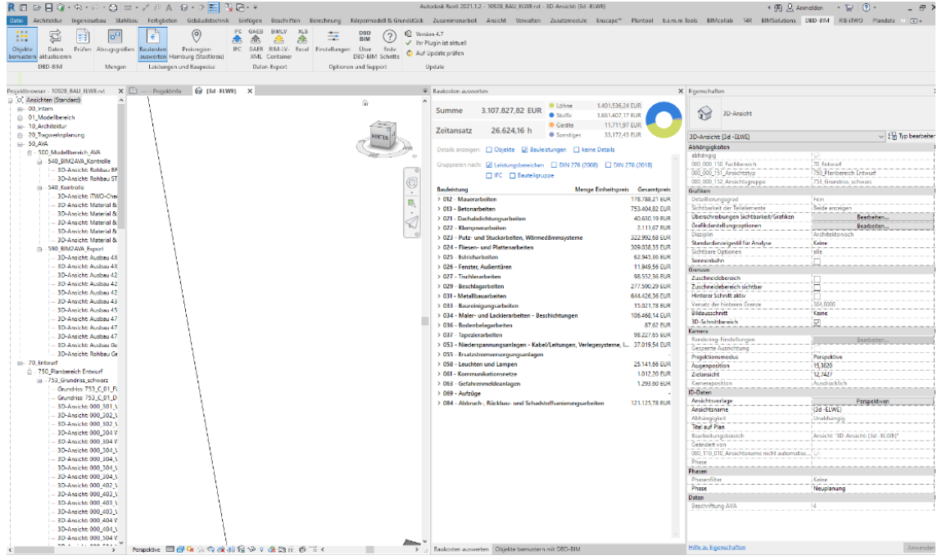
Task: Open the Hilfe zu Eigenschaften link
Action: [x=717, y=547]
